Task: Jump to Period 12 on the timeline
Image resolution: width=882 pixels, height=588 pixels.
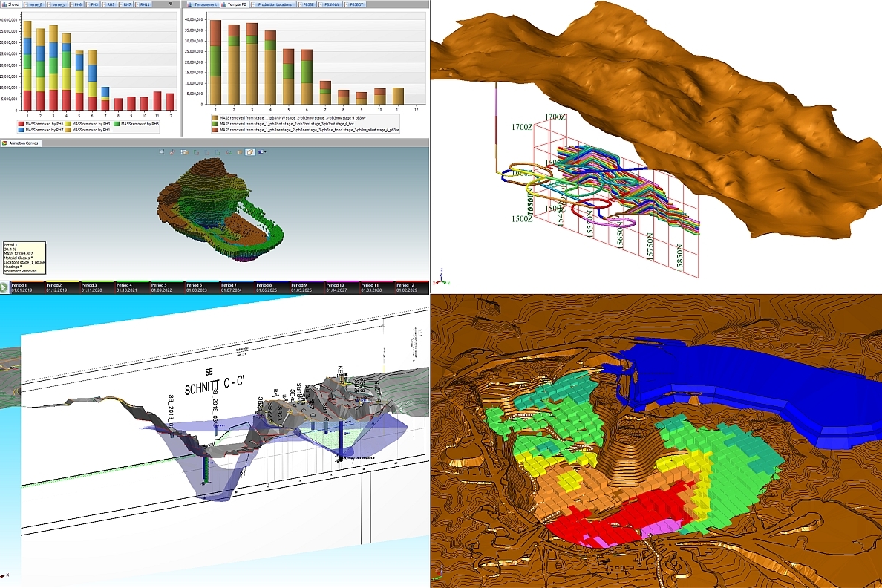Action: point(412,287)
